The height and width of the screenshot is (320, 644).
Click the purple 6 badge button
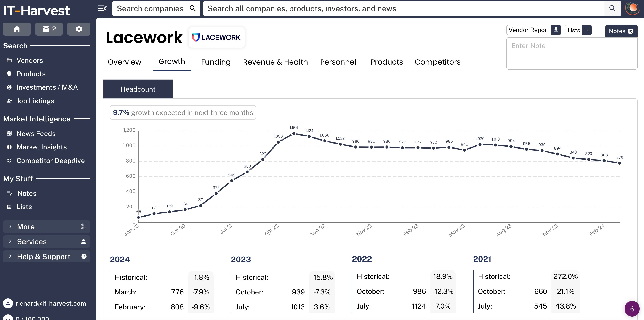pos(632,309)
